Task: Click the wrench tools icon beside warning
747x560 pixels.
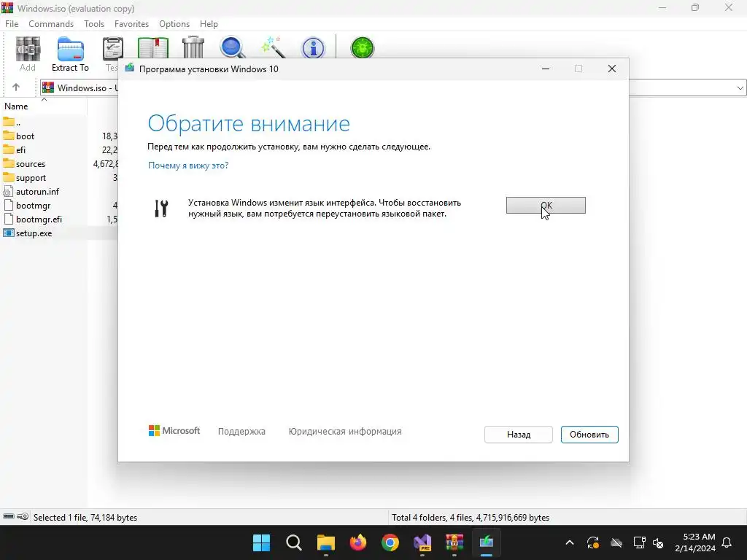Action: pos(161,208)
